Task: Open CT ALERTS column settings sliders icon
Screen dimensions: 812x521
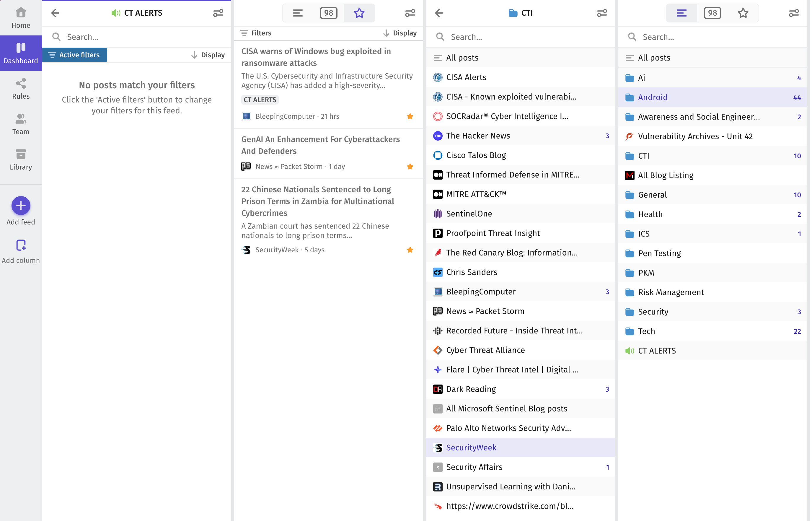Action: coord(218,13)
